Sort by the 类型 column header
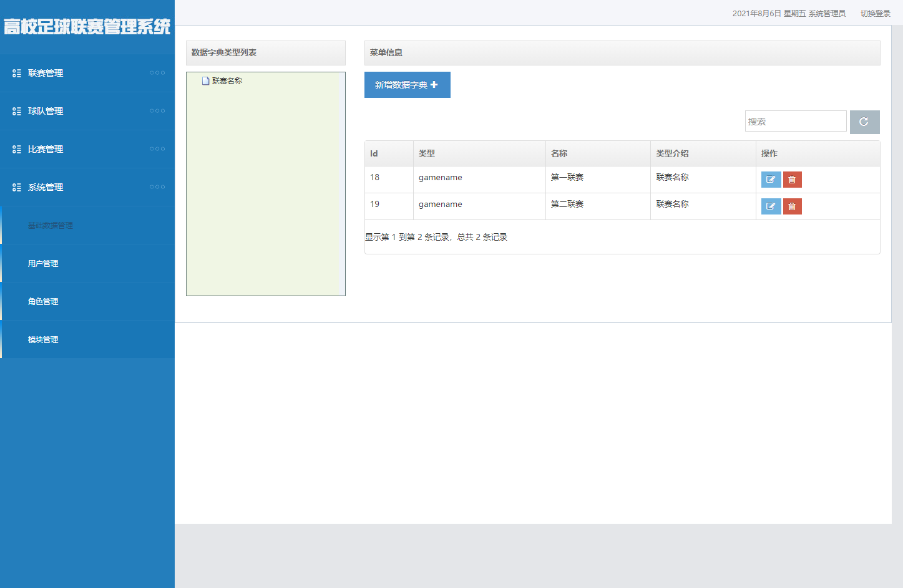 coord(427,154)
